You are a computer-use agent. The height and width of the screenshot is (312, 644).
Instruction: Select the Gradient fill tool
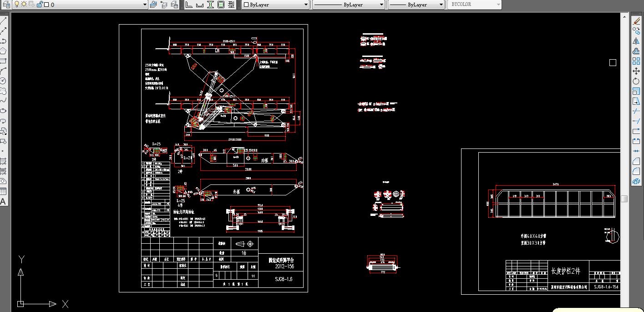[3, 171]
